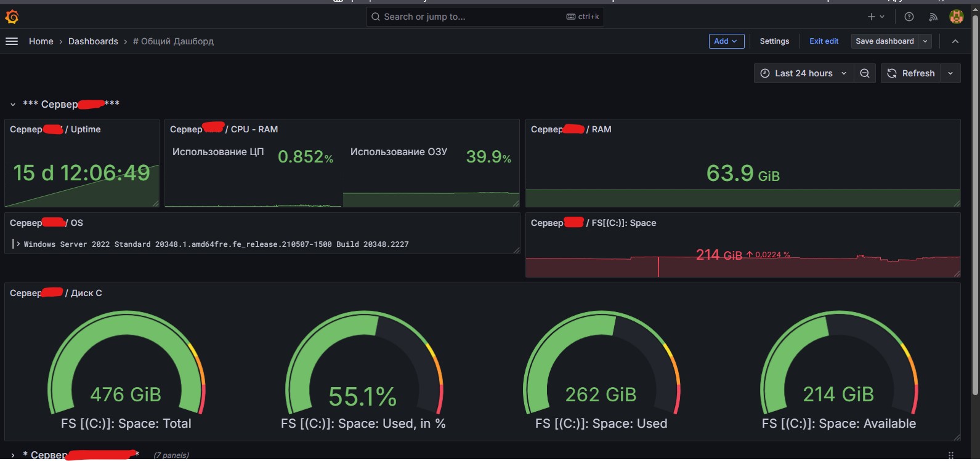The width and height of the screenshot is (980, 461).
Task: Click the drag handle dots on collapsed row
Action: (950, 455)
